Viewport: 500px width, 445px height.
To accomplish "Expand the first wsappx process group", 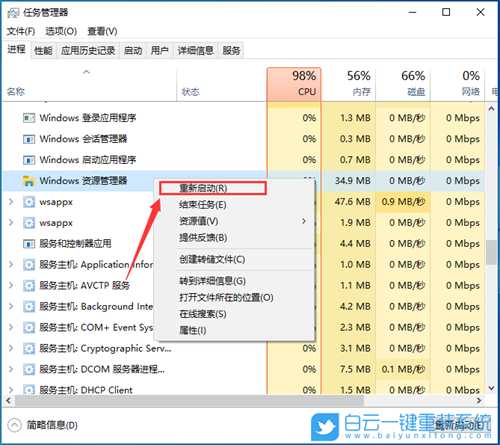I will 11,202.
